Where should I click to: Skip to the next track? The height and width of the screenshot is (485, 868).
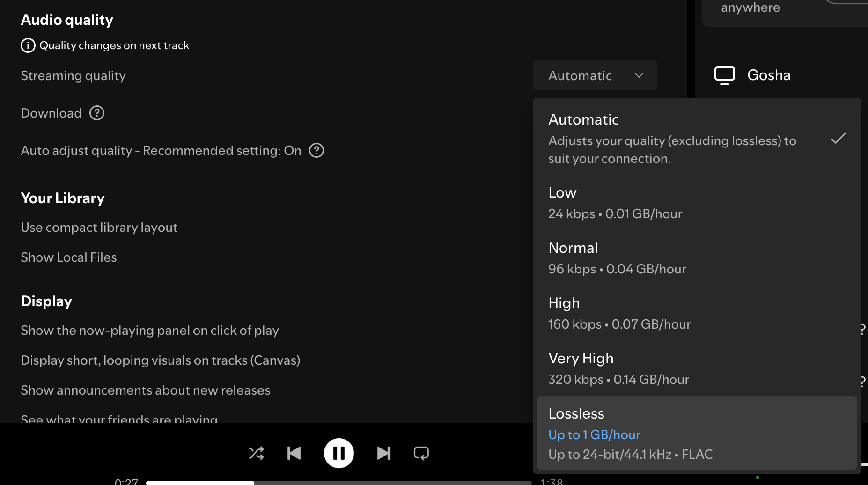[x=383, y=453]
